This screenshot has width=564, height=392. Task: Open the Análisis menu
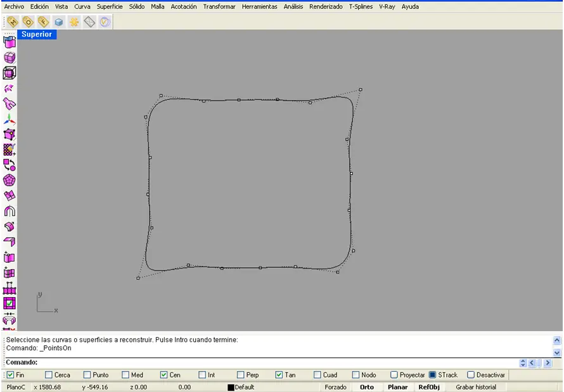pyautogui.click(x=293, y=6)
